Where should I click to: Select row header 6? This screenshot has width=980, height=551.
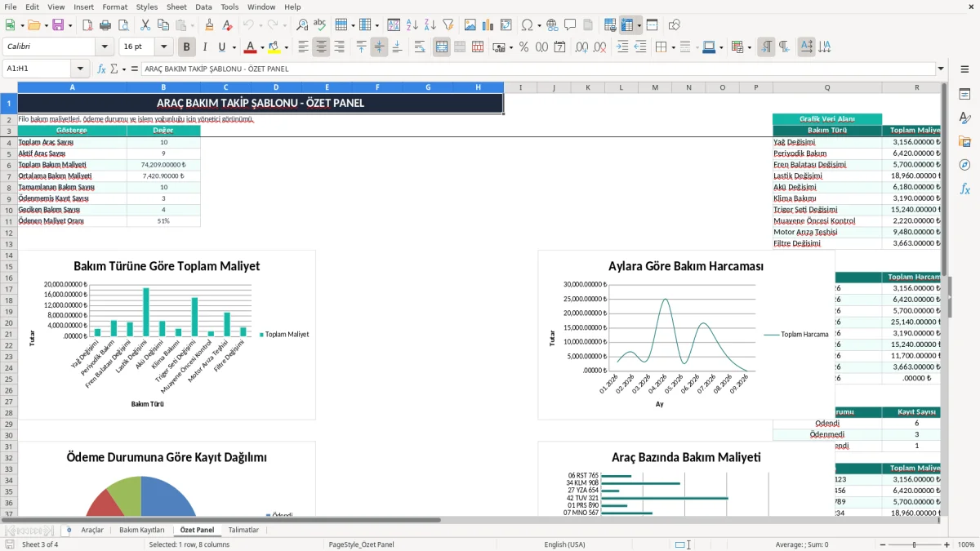8,165
